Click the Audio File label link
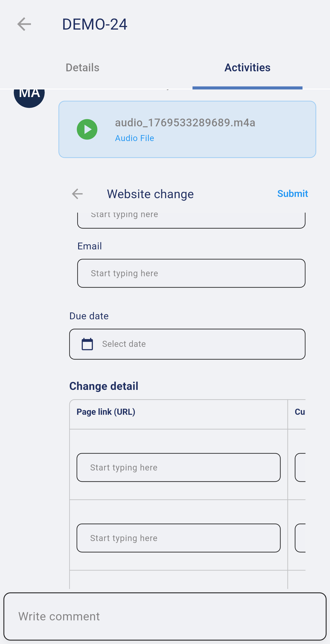The image size is (330, 644). 134,138
